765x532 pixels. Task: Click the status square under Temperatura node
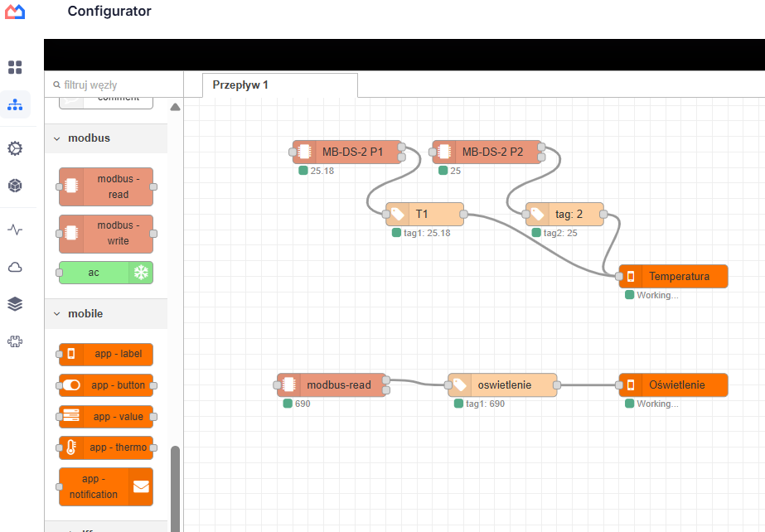629,295
